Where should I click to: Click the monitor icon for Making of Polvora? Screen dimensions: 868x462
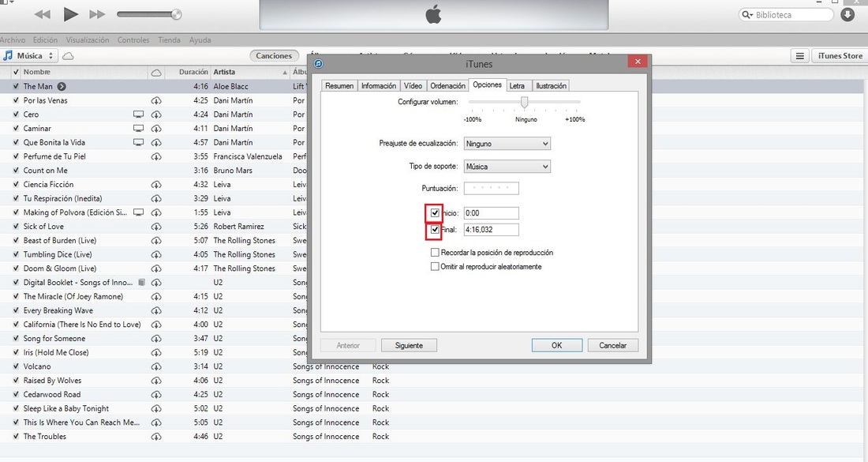138,212
